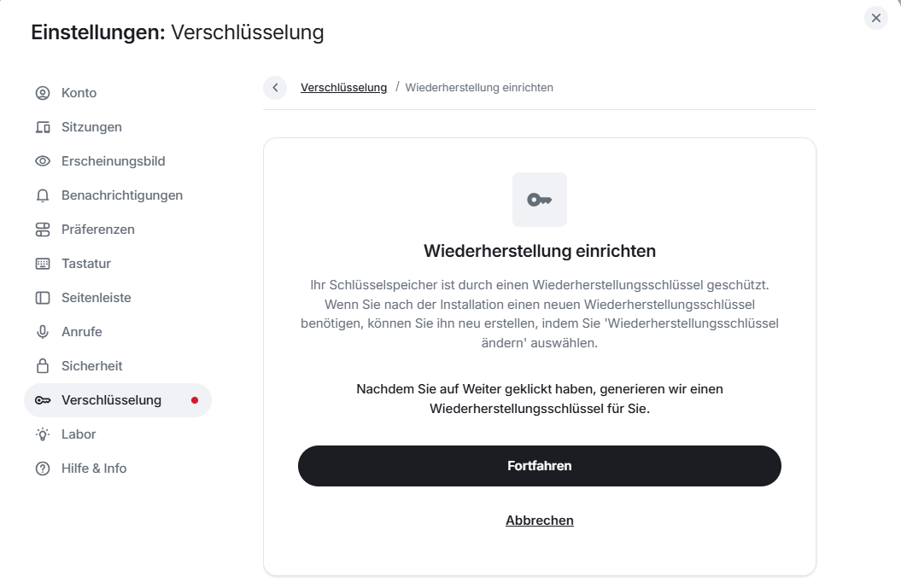The width and height of the screenshot is (901, 588).
Task: Open the Verschlüsselung breadcrumb link
Action: pos(344,87)
